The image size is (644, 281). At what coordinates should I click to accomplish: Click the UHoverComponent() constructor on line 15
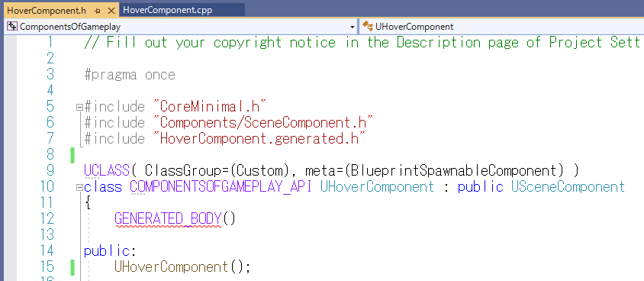click(x=182, y=267)
